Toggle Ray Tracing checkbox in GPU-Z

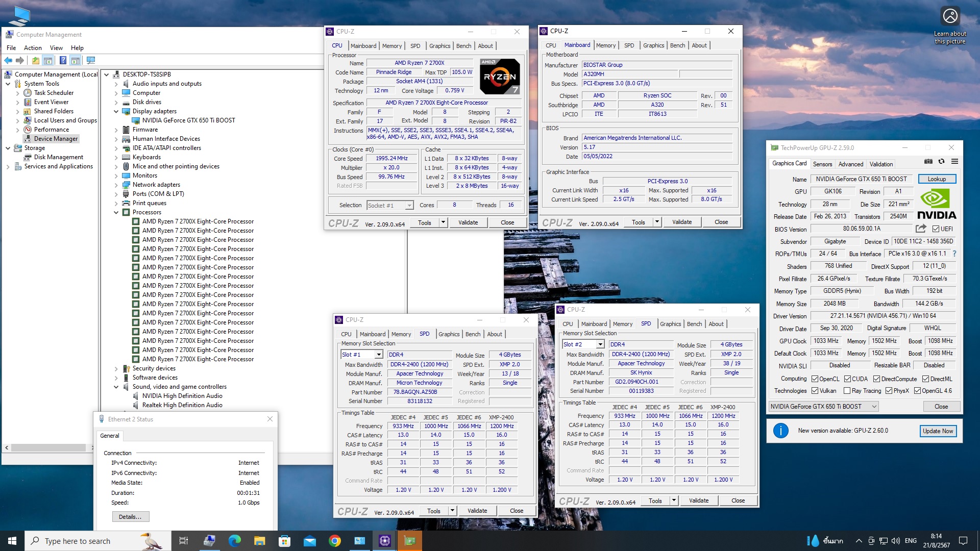coord(847,391)
